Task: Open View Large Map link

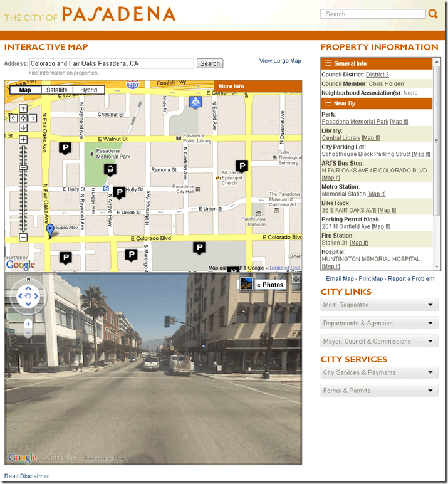Action: [x=280, y=61]
